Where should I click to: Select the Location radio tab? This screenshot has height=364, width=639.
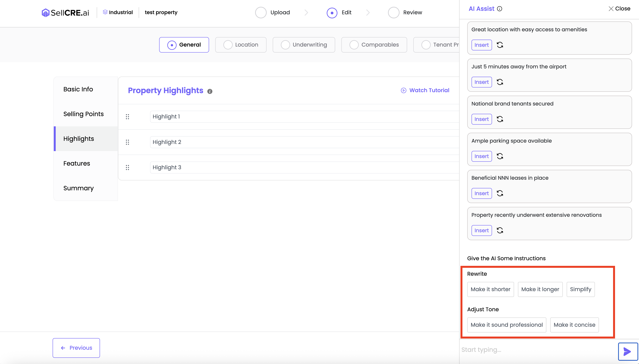point(240,45)
